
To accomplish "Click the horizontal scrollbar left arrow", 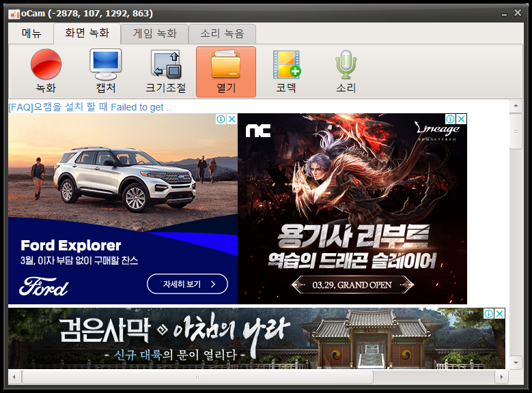I will point(14,377).
